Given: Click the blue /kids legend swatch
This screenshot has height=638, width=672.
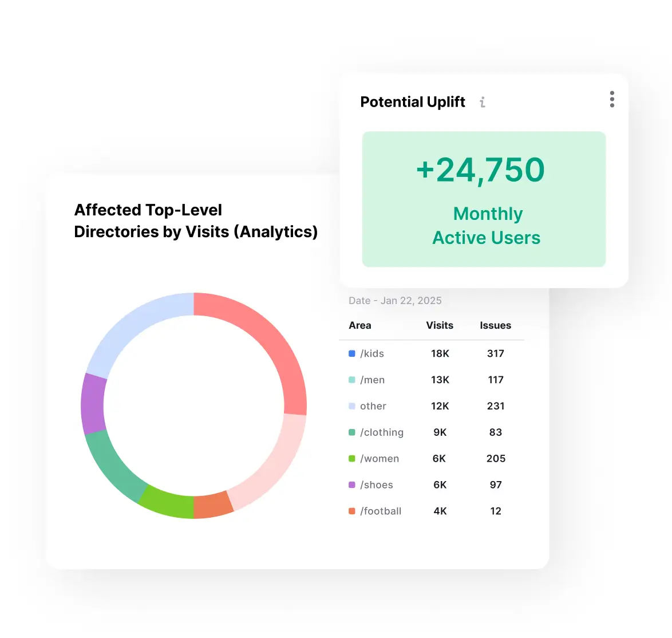Looking at the screenshot, I should pyautogui.click(x=352, y=353).
